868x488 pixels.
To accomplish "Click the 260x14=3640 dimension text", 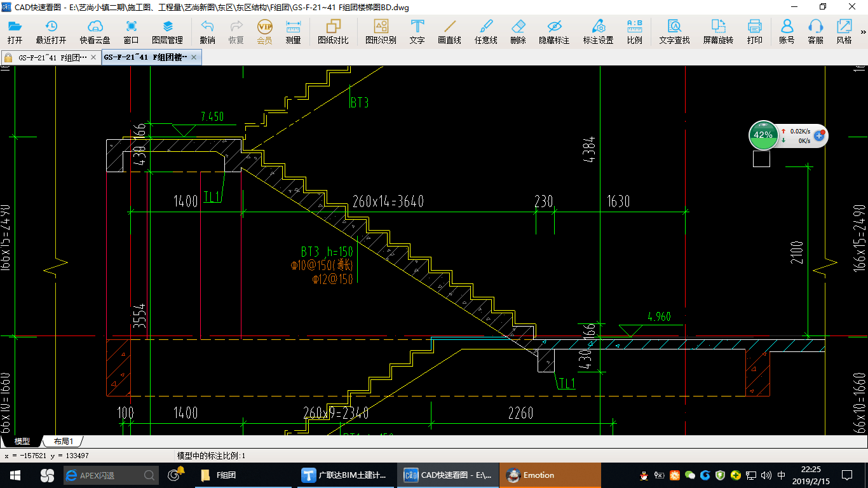I will (388, 201).
